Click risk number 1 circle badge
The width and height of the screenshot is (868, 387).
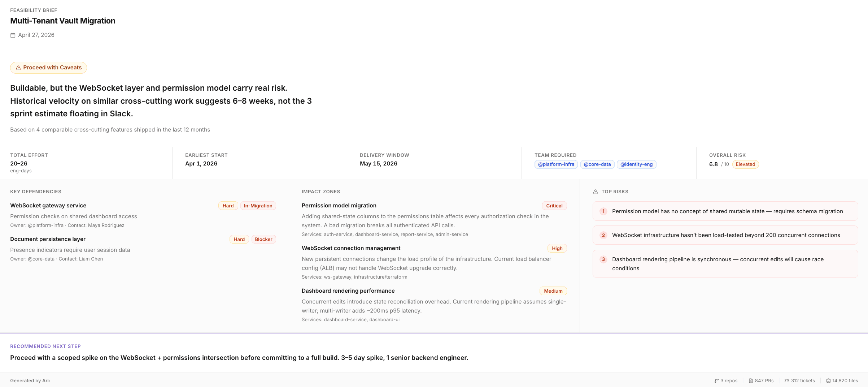click(x=603, y=211)
